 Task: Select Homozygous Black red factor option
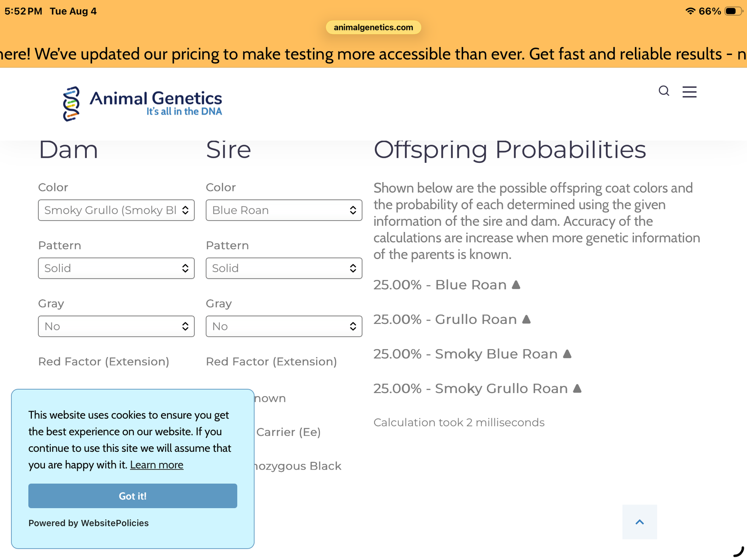[297, 466]
